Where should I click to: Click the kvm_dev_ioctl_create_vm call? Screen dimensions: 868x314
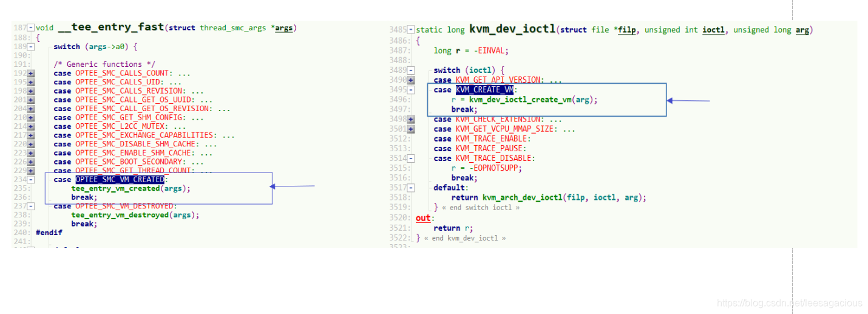[x=520, y=100]
